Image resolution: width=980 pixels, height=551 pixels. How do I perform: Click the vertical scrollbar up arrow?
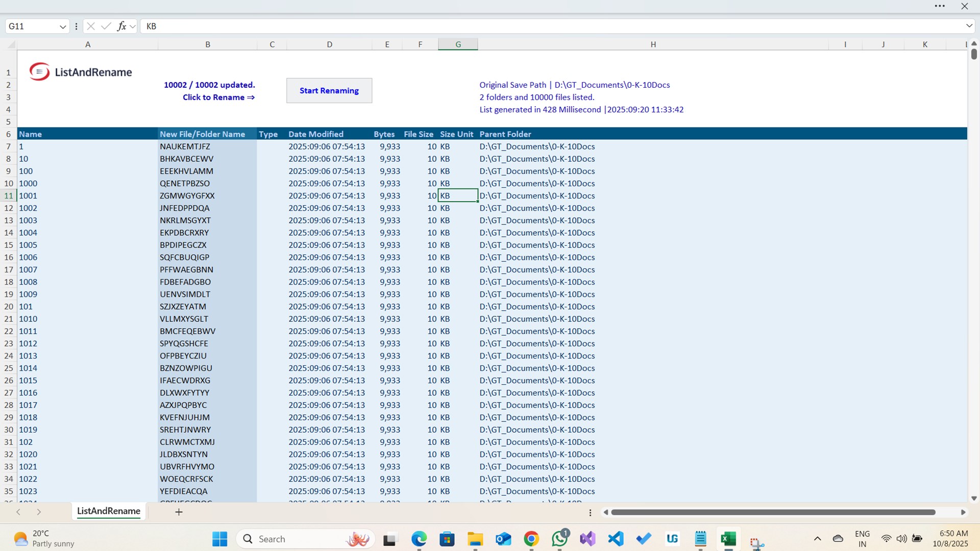point(974,44)
